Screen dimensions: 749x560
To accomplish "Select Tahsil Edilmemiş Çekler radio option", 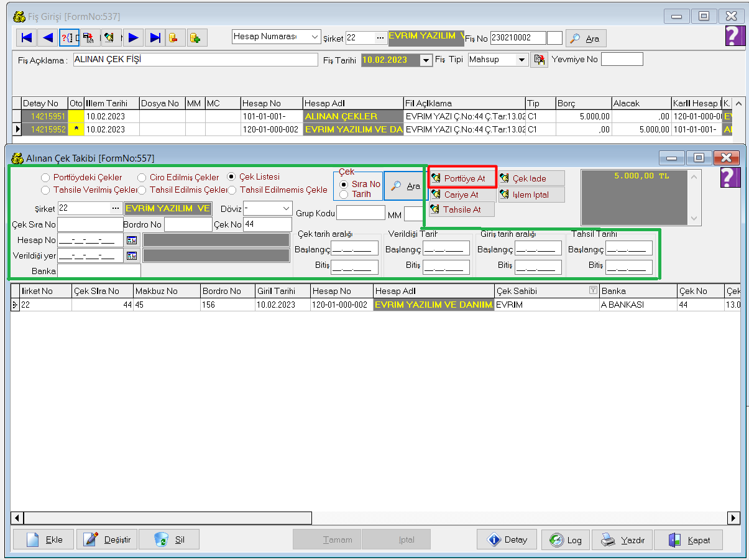I will [x=232, y=190].
